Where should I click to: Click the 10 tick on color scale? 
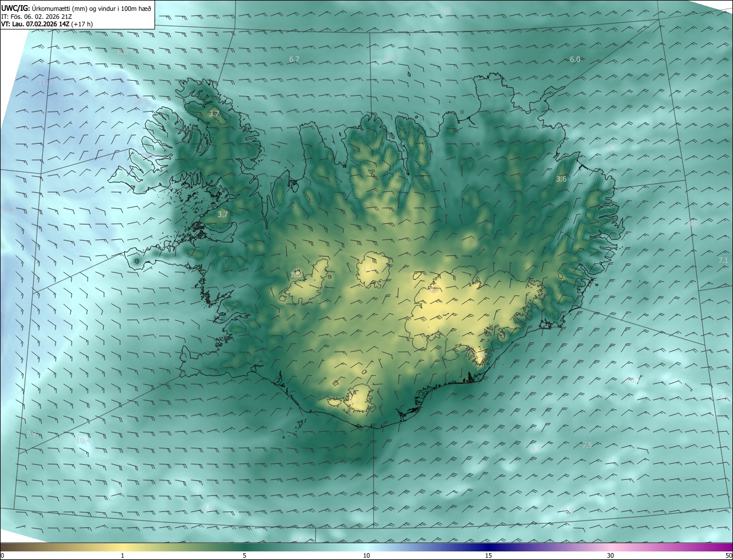[366, 555]
